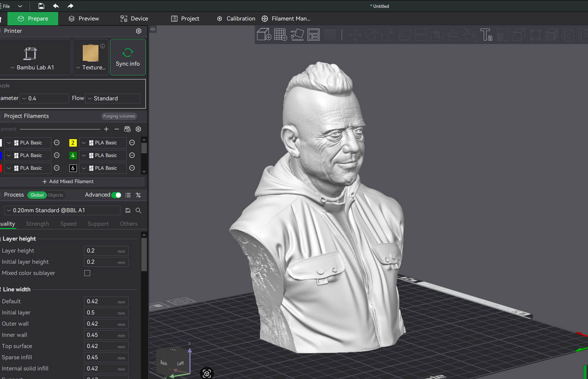The height and width of the screenshot is (379, 588).
Task: Open 0.20mm Standard @BBL A1 preset dropdown
Action: [62, 210]
